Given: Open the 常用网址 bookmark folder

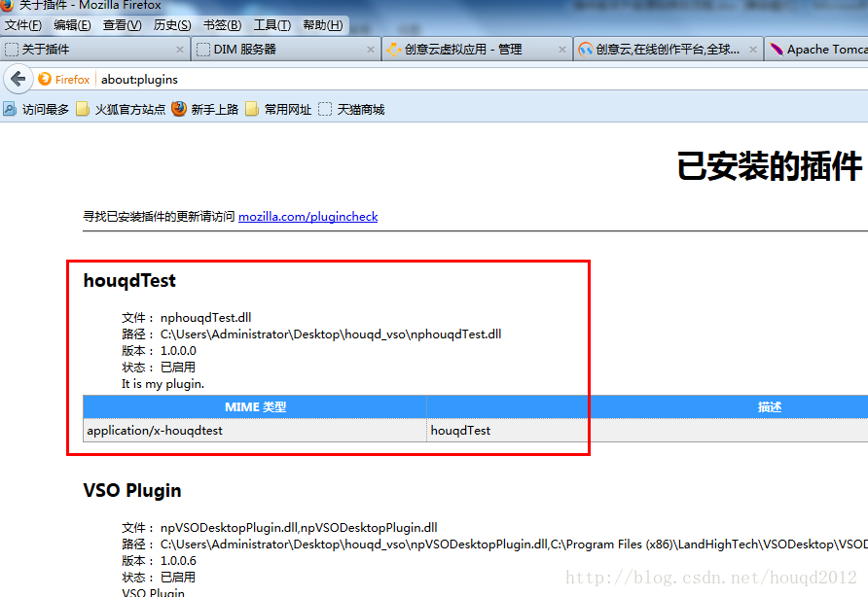Looking at the screenshot, I should [278, 109].
